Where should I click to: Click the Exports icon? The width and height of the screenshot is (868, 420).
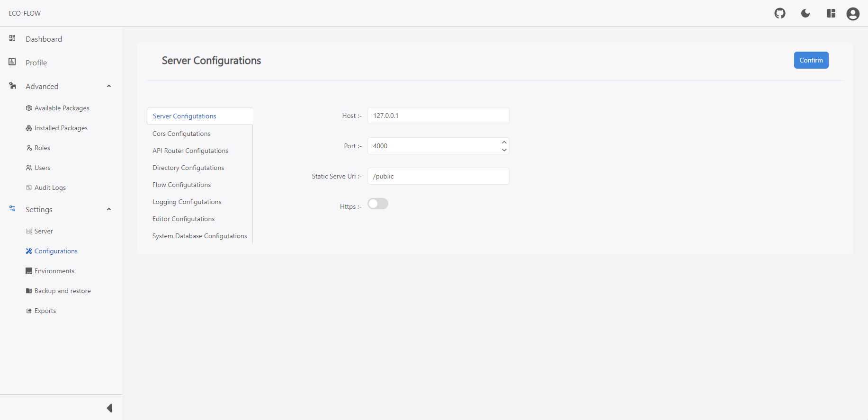[29, 311]
